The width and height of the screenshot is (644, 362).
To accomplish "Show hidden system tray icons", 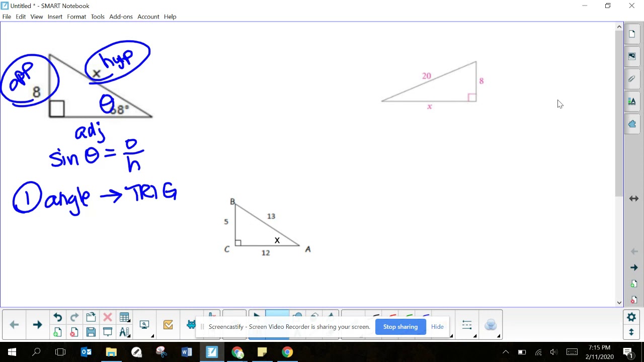I will pos(506,352).
